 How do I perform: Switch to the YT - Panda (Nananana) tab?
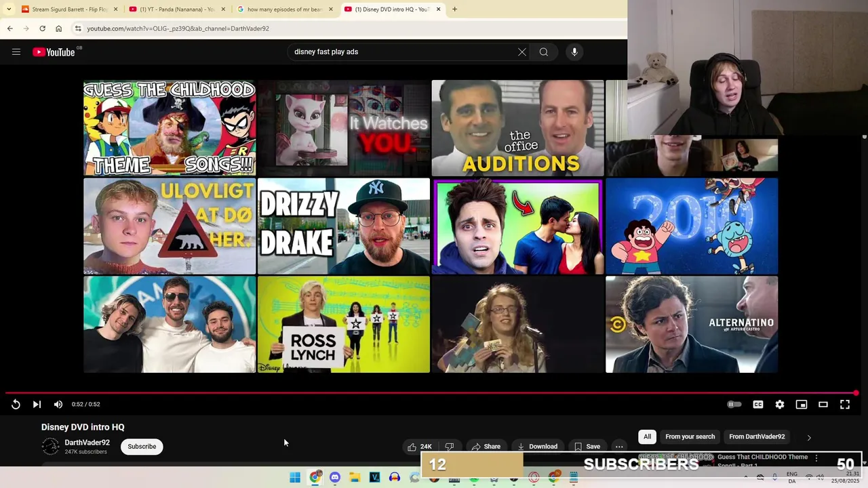tap(176, 9)
